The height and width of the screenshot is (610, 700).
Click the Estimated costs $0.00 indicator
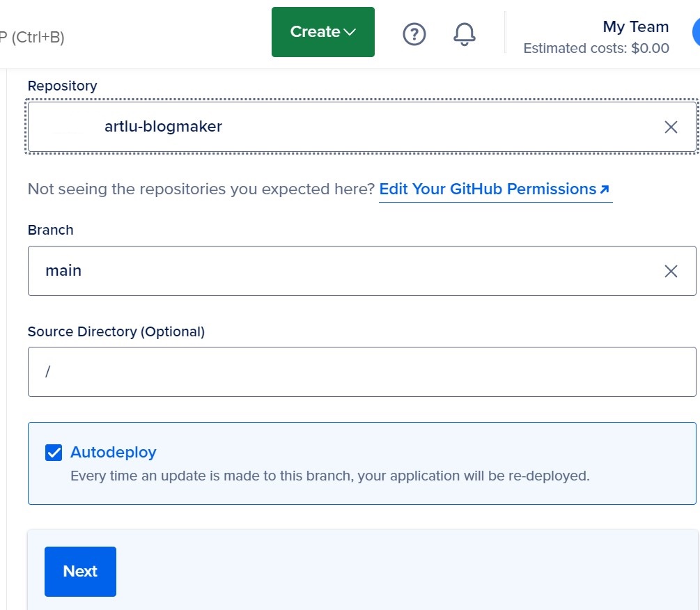click(x=596, y=48)
